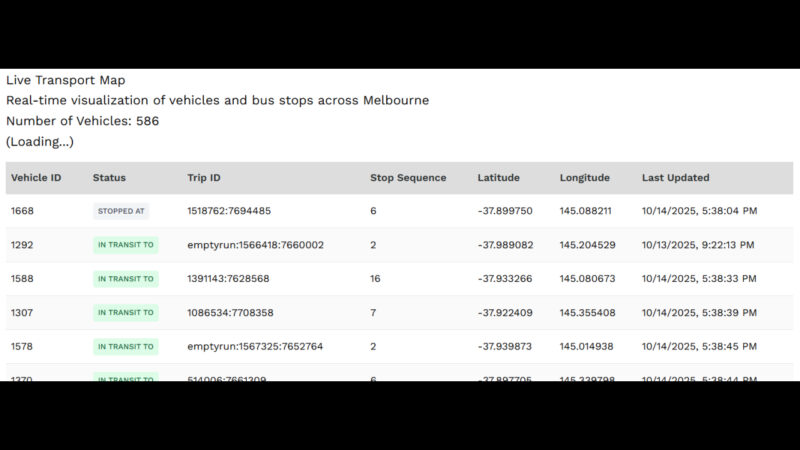Click IN TRANSIT TO badge for vehicle 1307

[x=126, y=313]
